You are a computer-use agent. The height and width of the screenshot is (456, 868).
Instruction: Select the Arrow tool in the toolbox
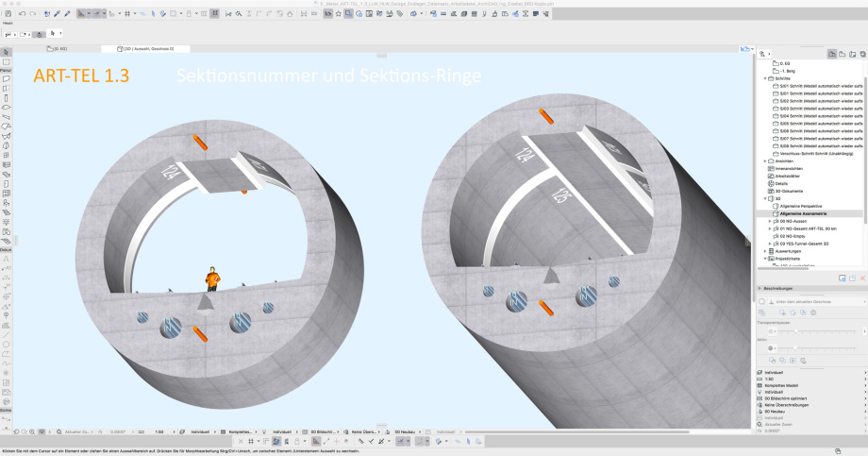pyautogui.click(x=6, y=52)
